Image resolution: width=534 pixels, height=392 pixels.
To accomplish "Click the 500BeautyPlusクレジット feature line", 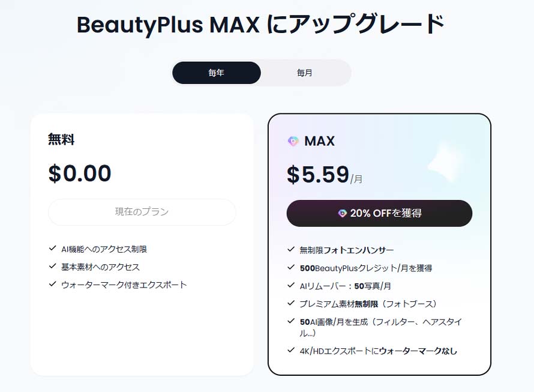I will click(x=366, y=268).
